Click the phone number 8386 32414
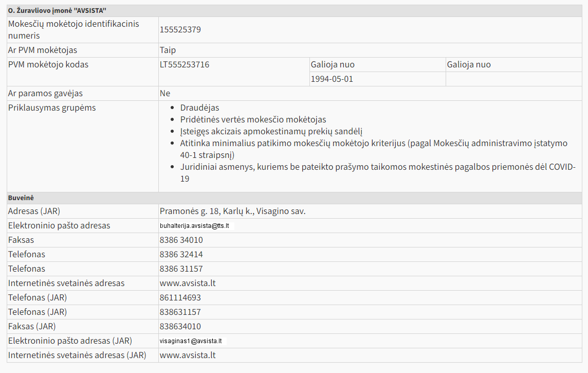The image size is (588, 373). pos(181,255)
